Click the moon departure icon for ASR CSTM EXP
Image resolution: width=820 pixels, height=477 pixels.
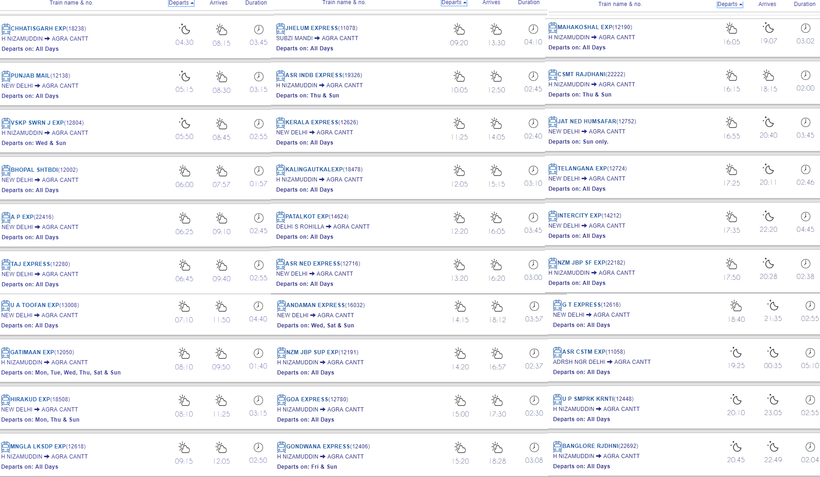736,352
